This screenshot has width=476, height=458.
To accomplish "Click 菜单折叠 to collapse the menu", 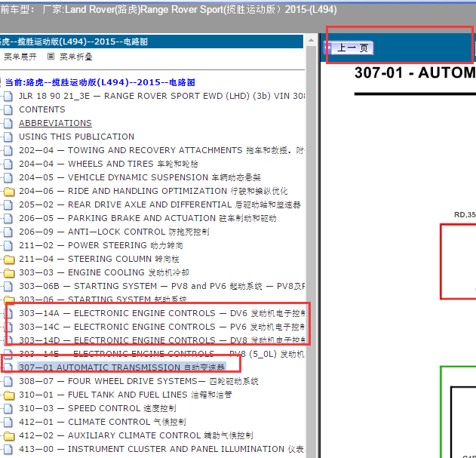I will point(76,57).
